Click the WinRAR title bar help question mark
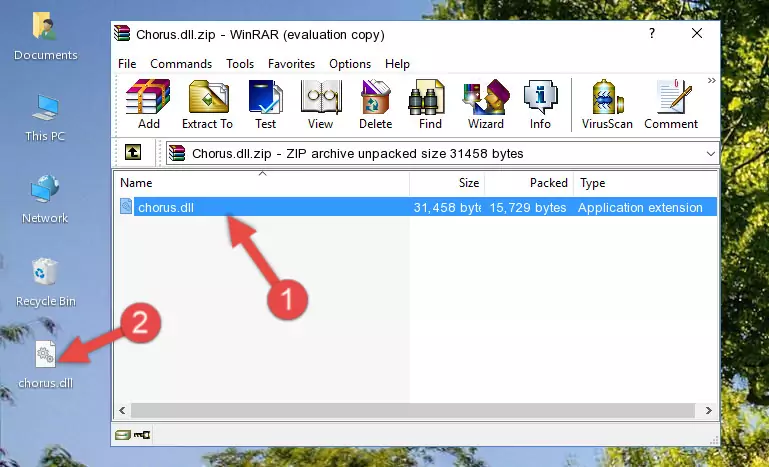Viewport: 769px width, 467px height. (652, 33)
